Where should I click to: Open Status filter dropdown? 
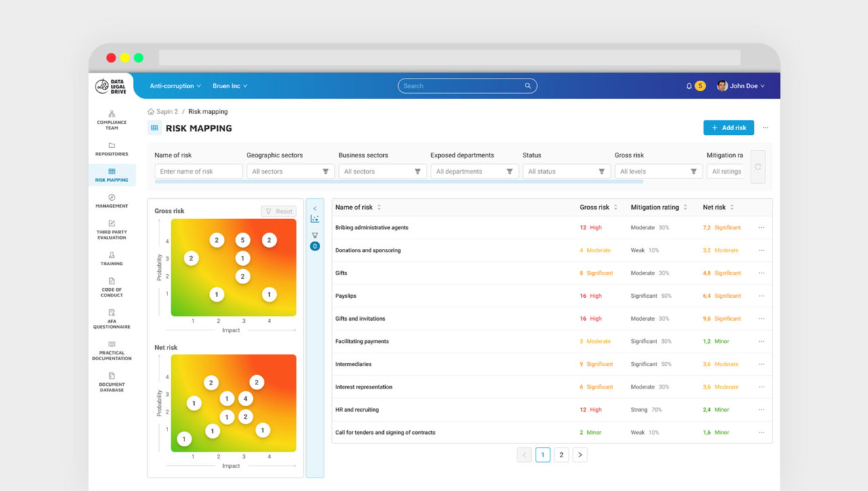point(566,172)
